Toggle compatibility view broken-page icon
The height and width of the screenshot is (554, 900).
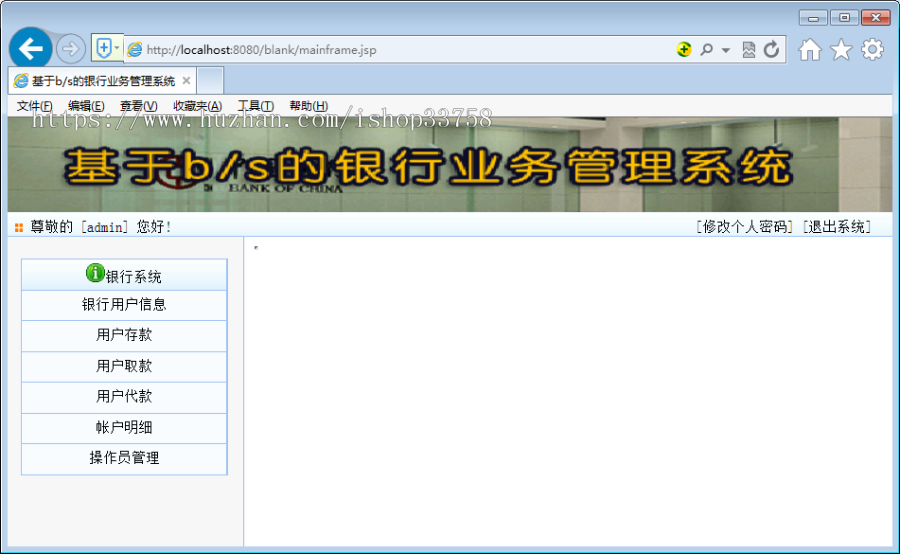748,50
